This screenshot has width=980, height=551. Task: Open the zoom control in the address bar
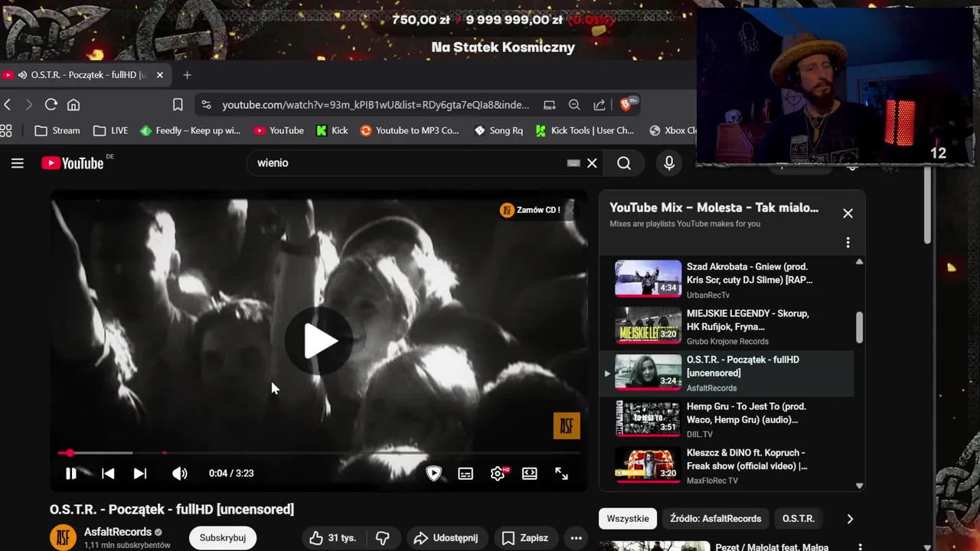pyautogui.click(x=574, y=105)
